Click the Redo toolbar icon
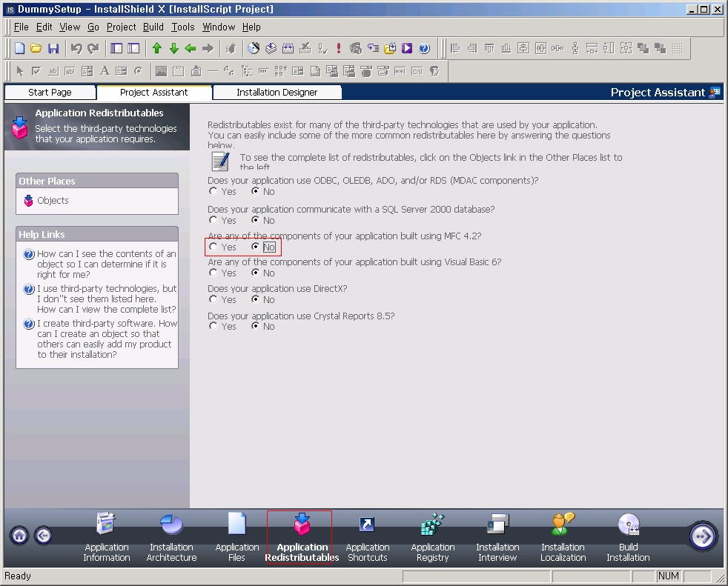The image size is (728, 586). coord(93,48)
